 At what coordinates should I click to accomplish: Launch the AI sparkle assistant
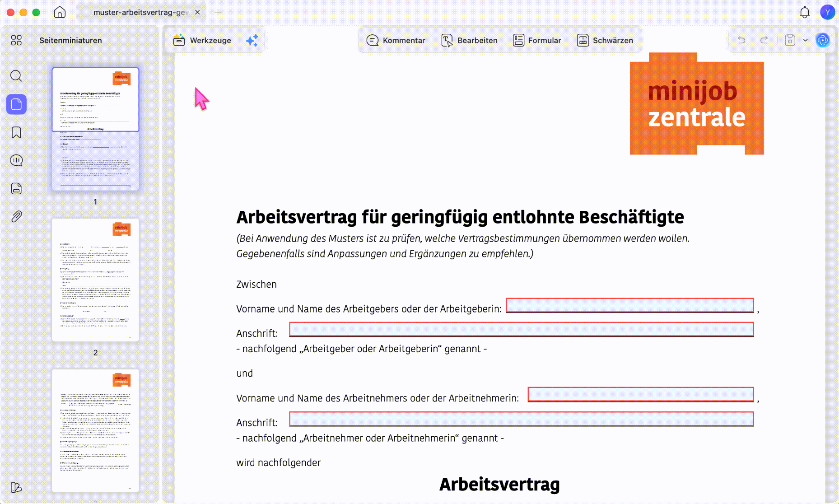click(x=252, y=40)
